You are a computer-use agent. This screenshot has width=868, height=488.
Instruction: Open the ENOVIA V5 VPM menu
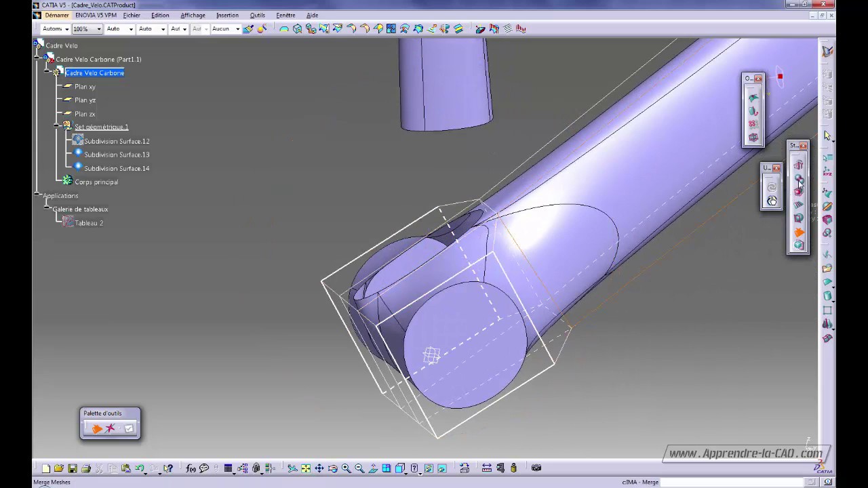click(96, 15)
